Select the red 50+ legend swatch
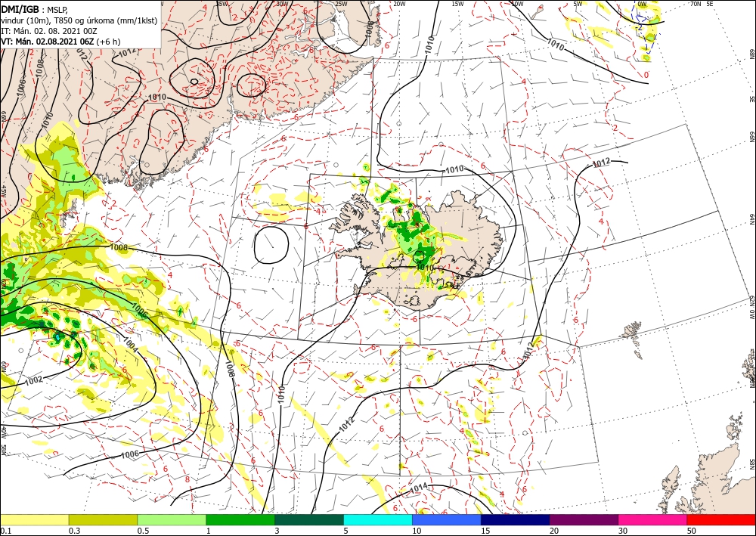Viewport: 756px width, 536px height. click(721, 519)
